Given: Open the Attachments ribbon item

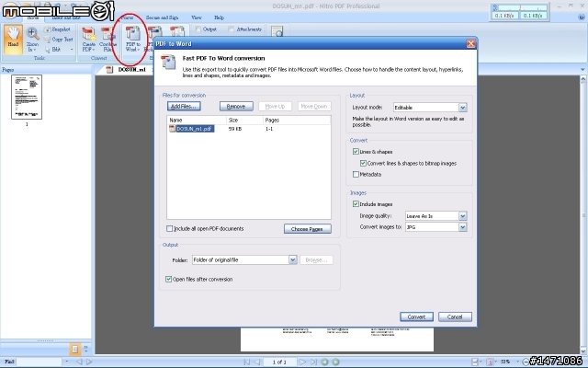Looking at the screenshot, I should (x=245, y=29).
